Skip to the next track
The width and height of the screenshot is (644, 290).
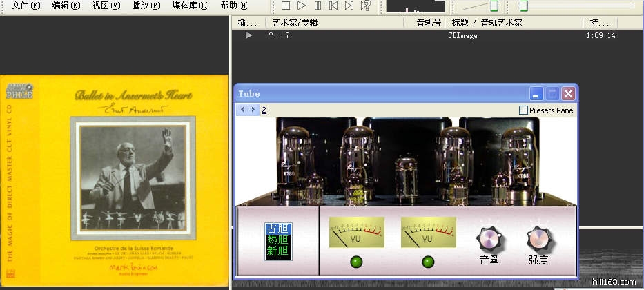pos(349,6)
